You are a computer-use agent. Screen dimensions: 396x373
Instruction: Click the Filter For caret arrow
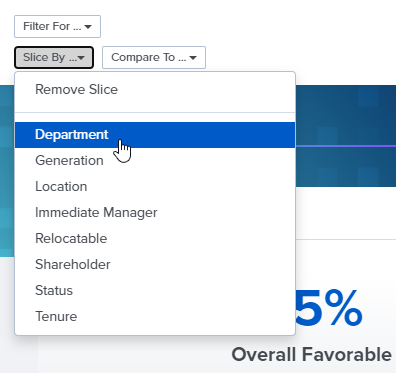88,27
